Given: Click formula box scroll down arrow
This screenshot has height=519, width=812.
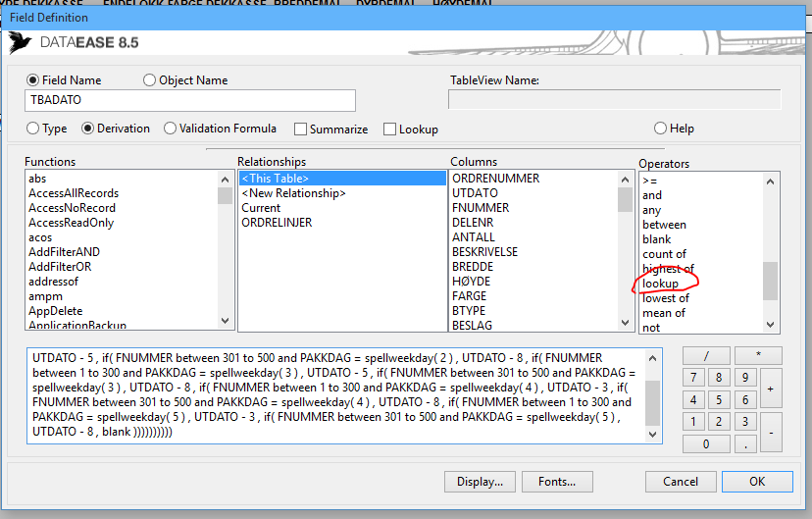Looking at the screenshot, I should click(652, 435).
